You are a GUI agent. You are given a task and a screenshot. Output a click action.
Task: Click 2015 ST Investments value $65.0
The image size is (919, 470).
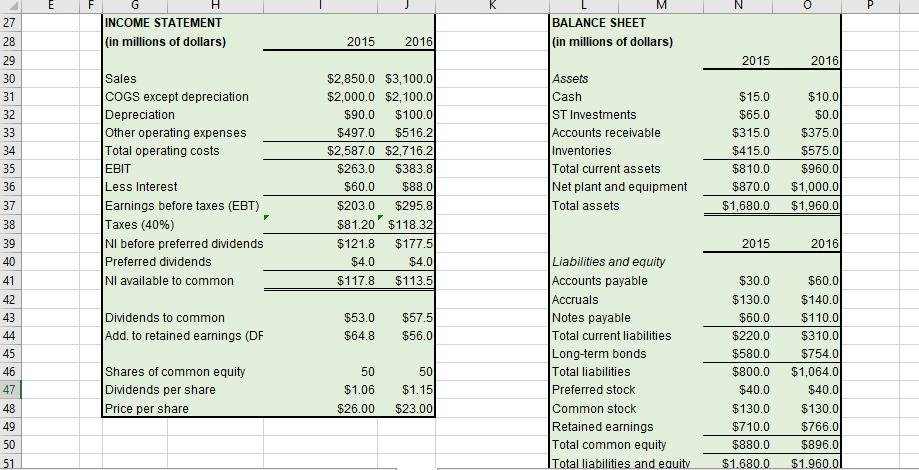(x=754, y=114)
